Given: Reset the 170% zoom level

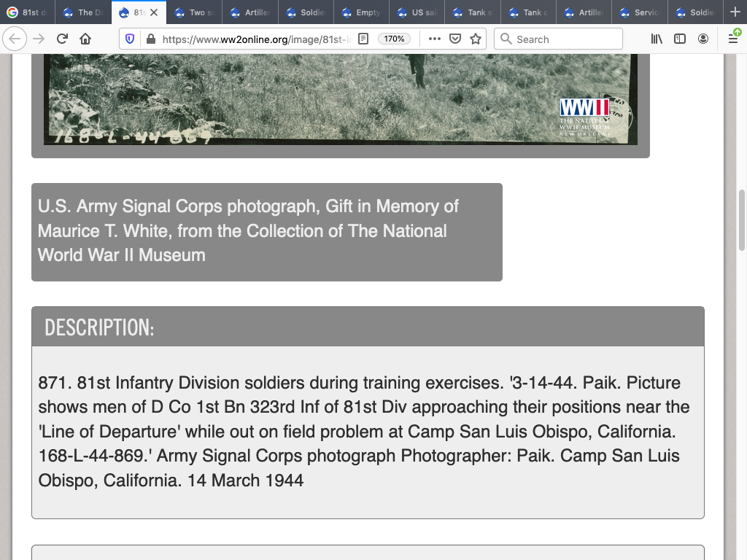Looking at the screenshot, I should [395, 39].
